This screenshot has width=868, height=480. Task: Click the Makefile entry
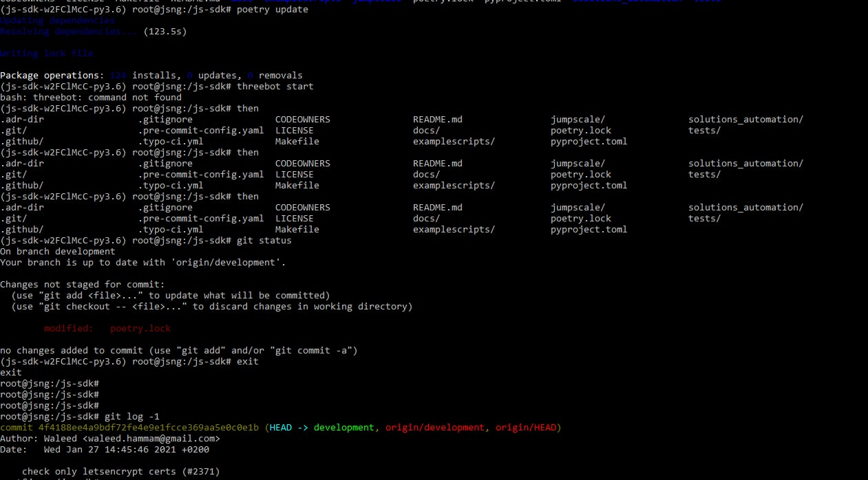click(297, 141)
